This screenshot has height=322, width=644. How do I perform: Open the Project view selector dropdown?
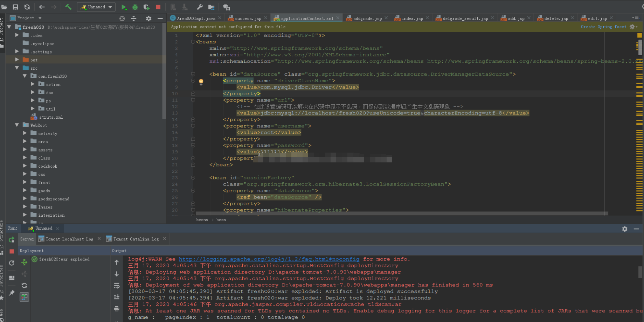pyautogui.click(x=26, y=18)
